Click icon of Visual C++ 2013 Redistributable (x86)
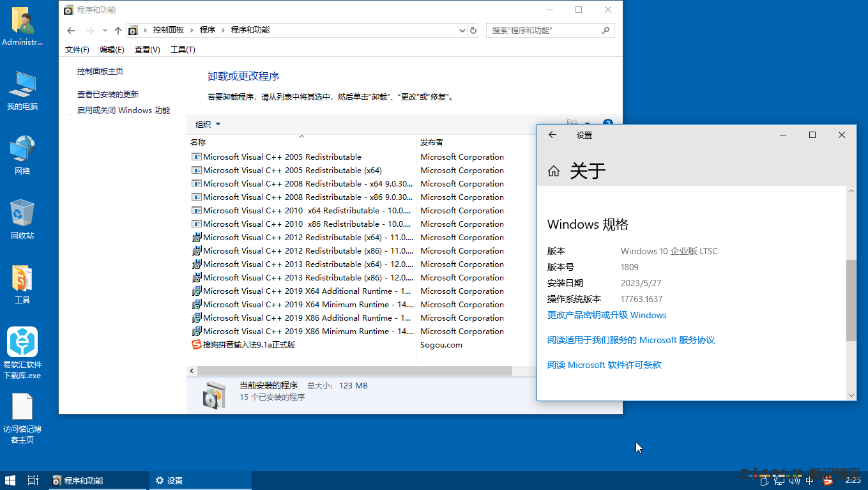868x490 pixels. pyautogui.click(x=197, y=278)
